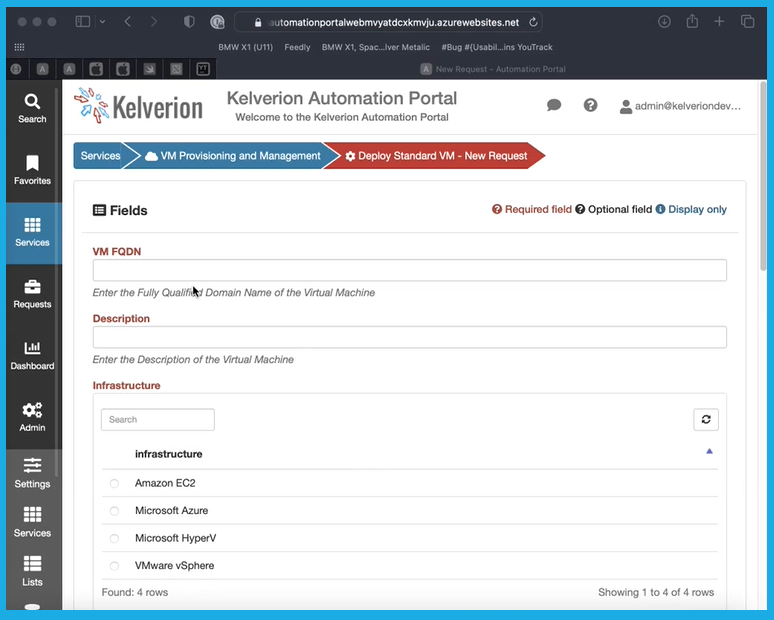
Task: Select Deploy Standard VM - New Request breadcrumb
Action: point(436,156)
